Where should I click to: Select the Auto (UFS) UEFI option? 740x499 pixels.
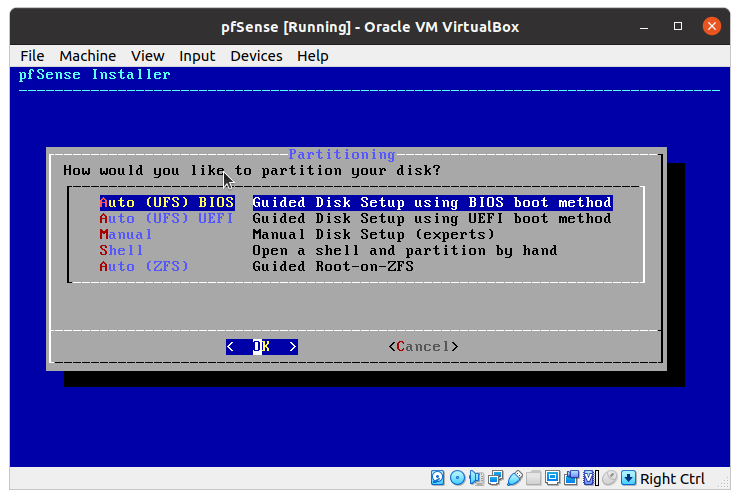click(x=166, y=218)
